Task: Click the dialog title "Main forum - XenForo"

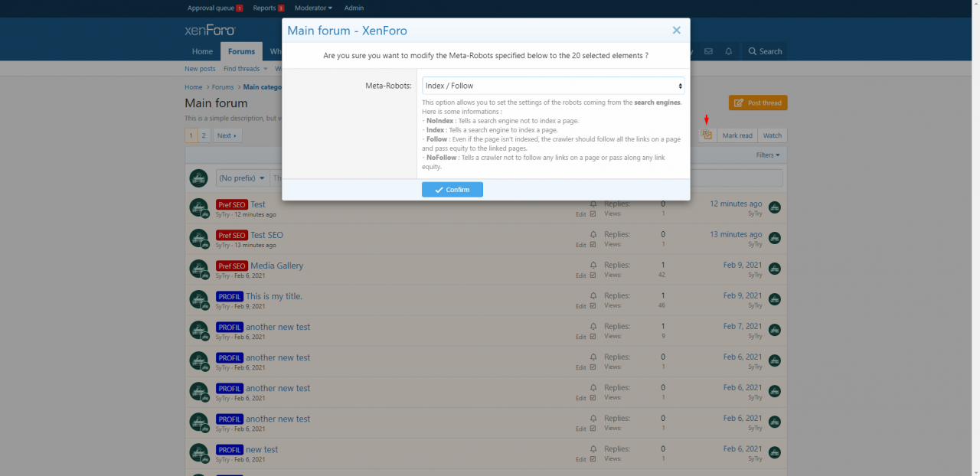Action: [x=347, y=31]
